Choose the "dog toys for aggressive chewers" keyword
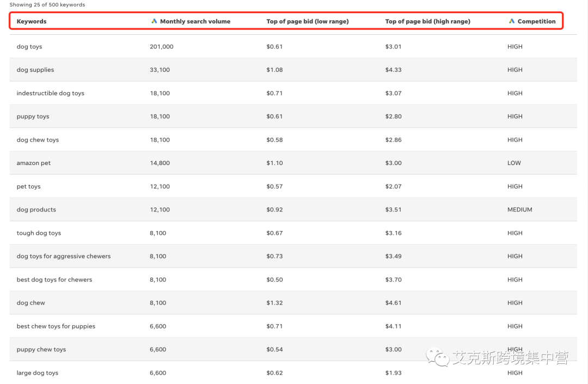The height and width of the screenshot is (384, 588). (x=64, y=256)
